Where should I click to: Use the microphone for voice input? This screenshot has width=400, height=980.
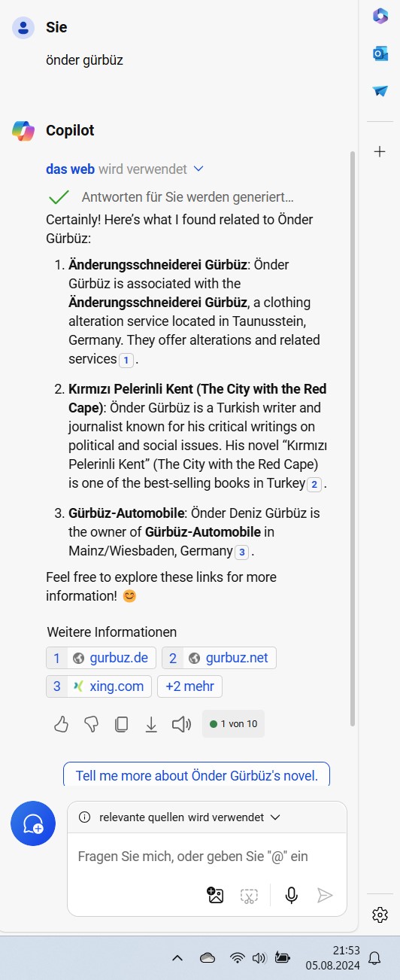291,895
